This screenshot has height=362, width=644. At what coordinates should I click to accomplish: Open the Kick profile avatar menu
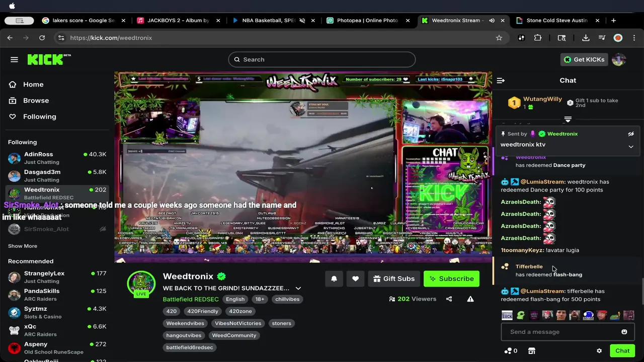pos(619,59)
